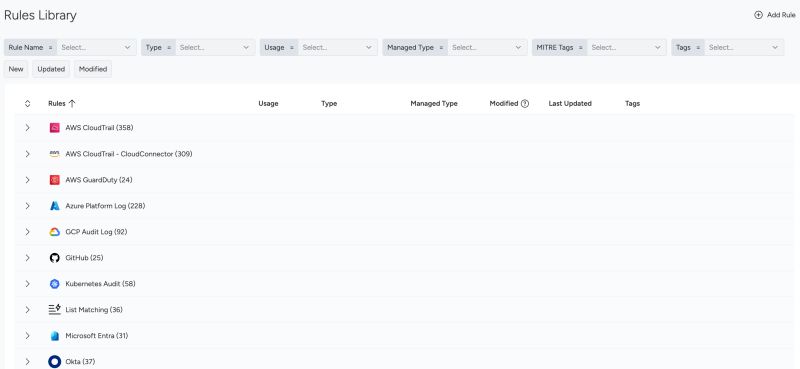The image size is (800, 369).
Task: Toggle the Updated quick filter
Action: [x=51, y=69]
